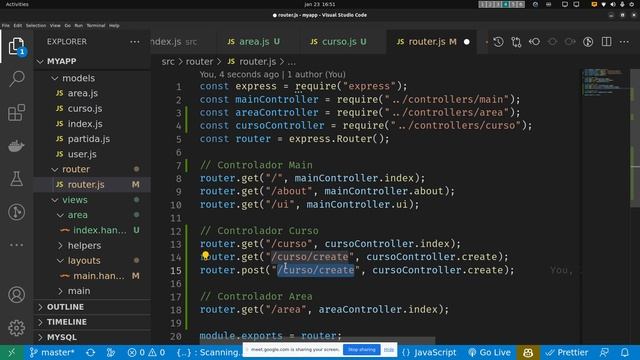Open errors and warnings count in status bar
This screenshot has width=640, height=360.
(146, 352)
